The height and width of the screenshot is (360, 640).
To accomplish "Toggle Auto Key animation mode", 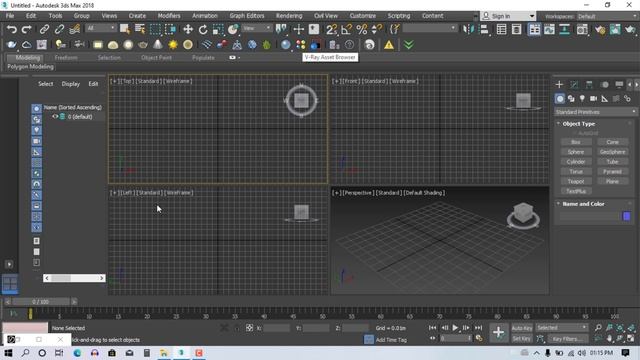I will tap(522, 328).
